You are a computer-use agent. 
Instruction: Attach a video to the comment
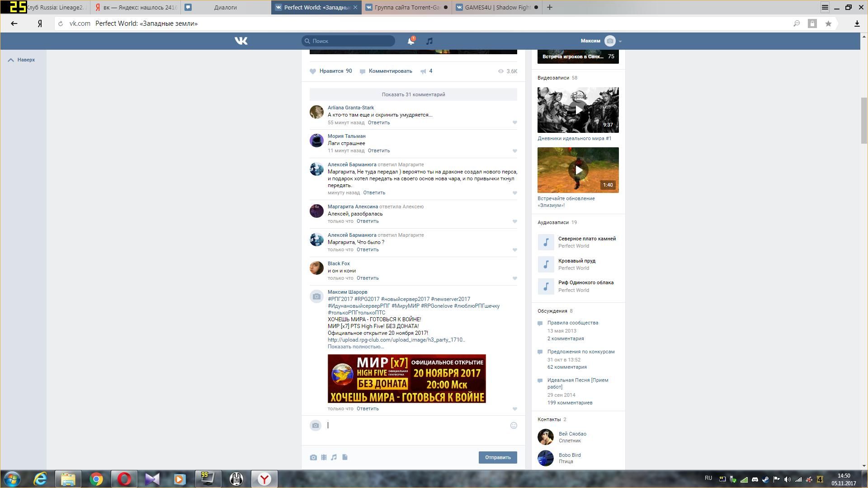[324, 458]
